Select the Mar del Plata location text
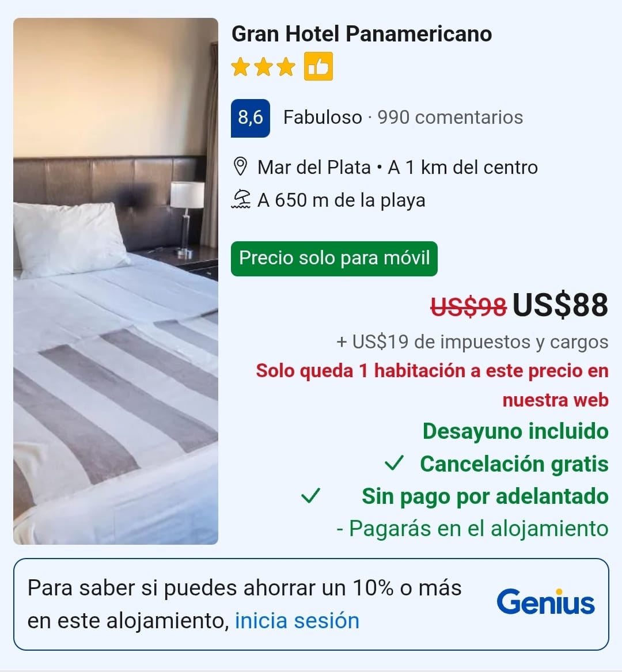Viewport: 622px width, 672px height. coord(314,167)
